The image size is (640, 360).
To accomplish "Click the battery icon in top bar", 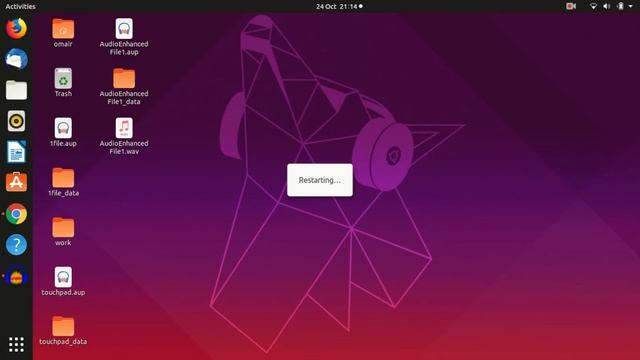I will (620, 6).
